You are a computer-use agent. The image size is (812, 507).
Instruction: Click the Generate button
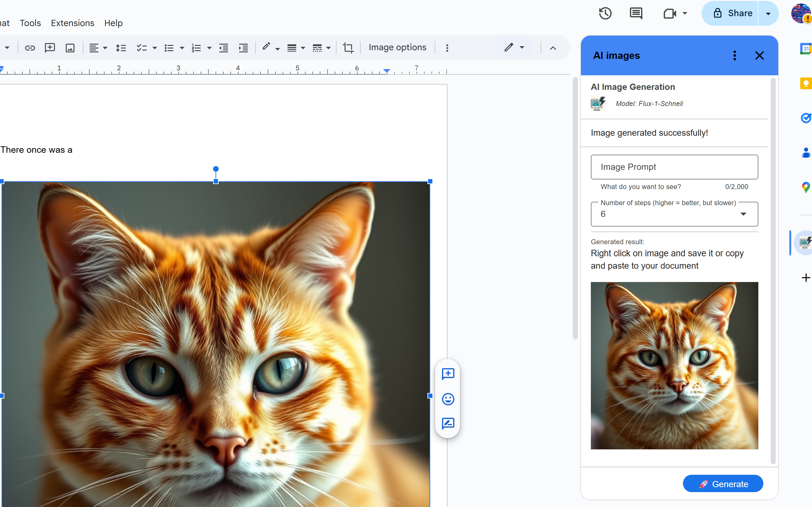click(x=723, y=483)
